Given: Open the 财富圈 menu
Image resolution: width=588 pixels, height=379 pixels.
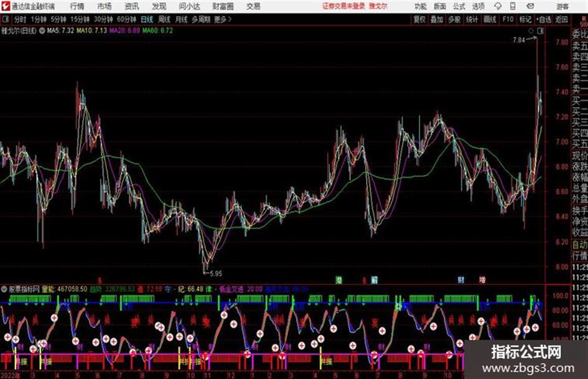Looking at the screenshot, I should (x=223, y=6).
